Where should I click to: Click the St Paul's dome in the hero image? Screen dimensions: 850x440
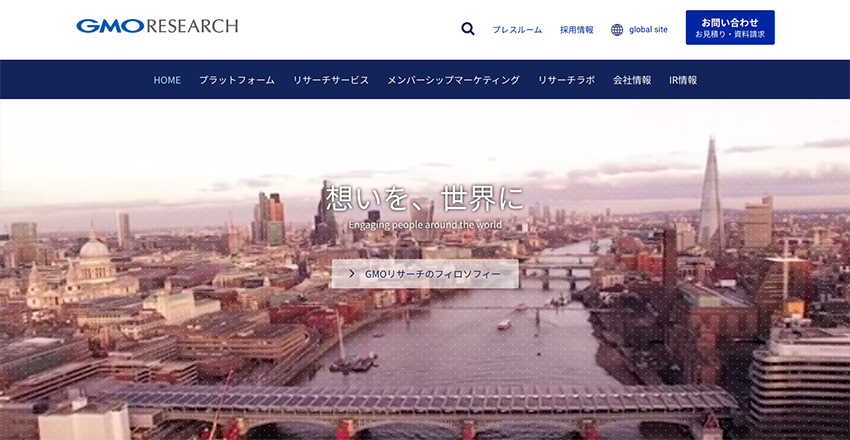pos(93,248)
